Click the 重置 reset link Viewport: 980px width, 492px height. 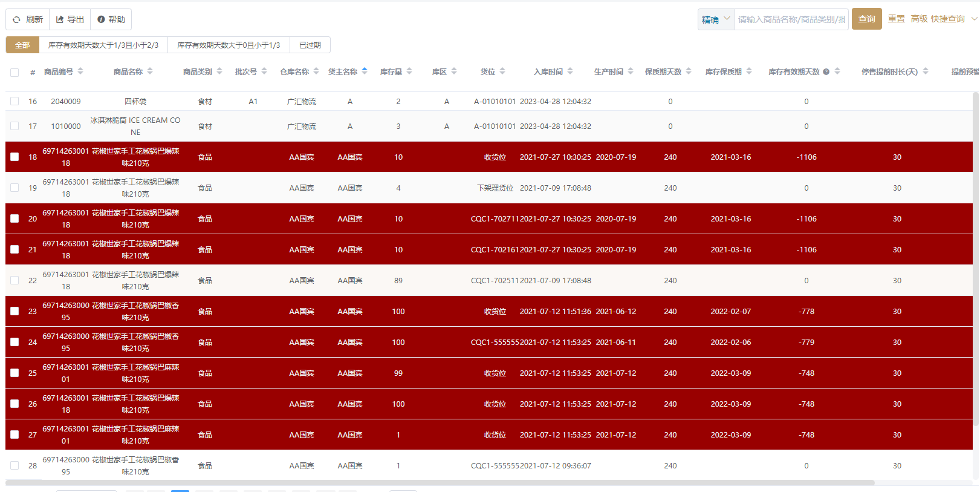pos(897,19)
